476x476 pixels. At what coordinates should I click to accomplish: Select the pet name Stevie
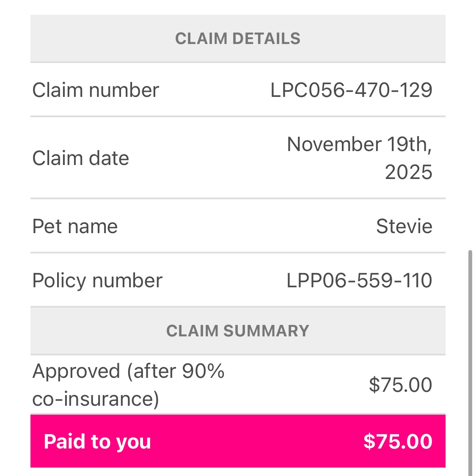(x=404, y=226)
